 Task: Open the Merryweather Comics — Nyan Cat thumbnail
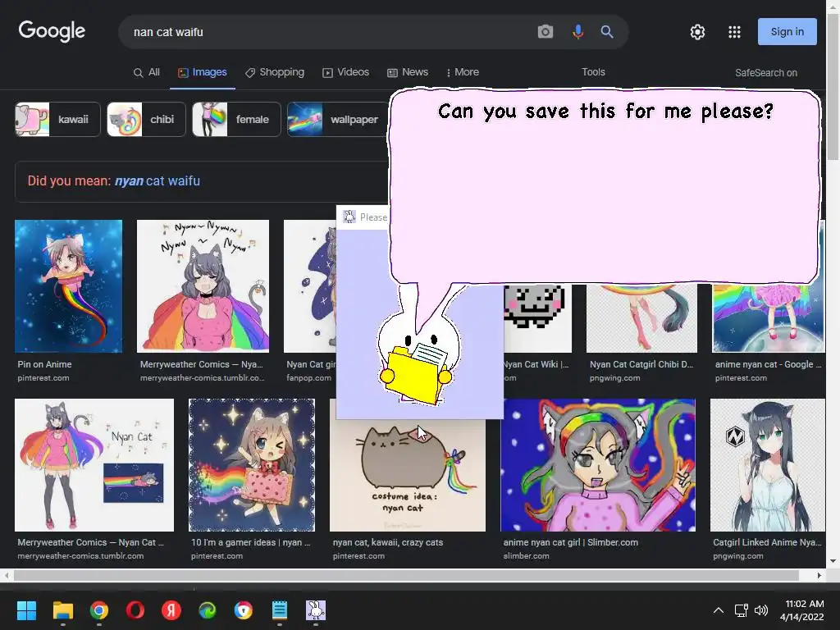94,465
